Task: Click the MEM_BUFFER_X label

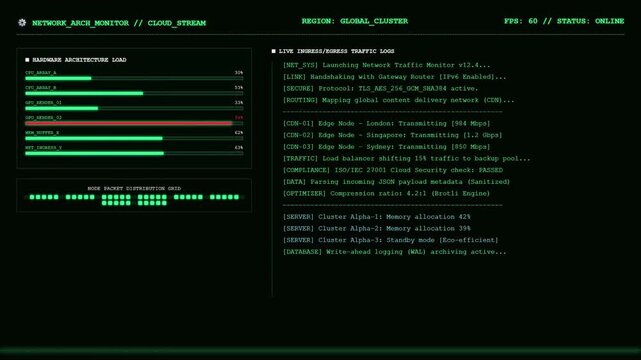Action: click(x=42, y=132)
